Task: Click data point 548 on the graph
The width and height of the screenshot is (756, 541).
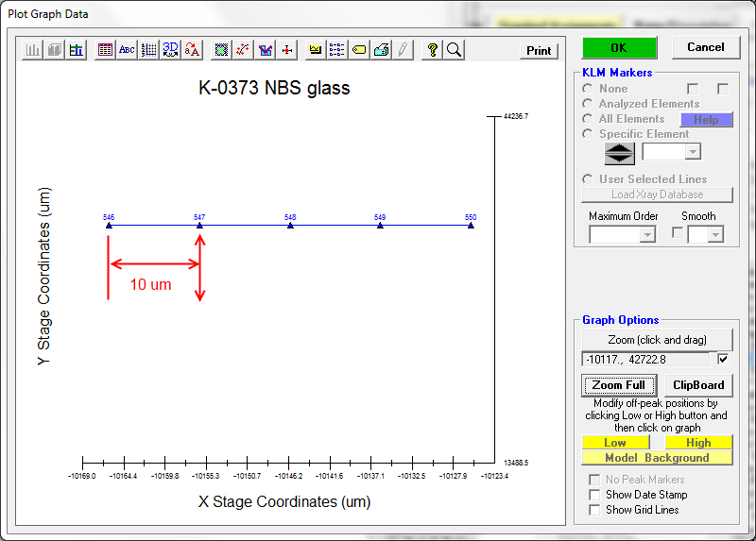Action: pos(290,225)
